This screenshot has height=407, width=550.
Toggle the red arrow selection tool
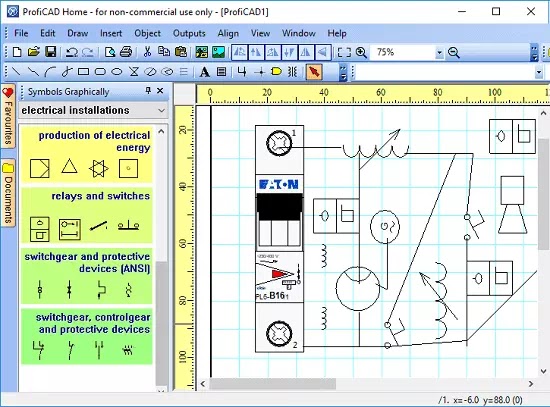pyautogui.click(x=314, y=72)
